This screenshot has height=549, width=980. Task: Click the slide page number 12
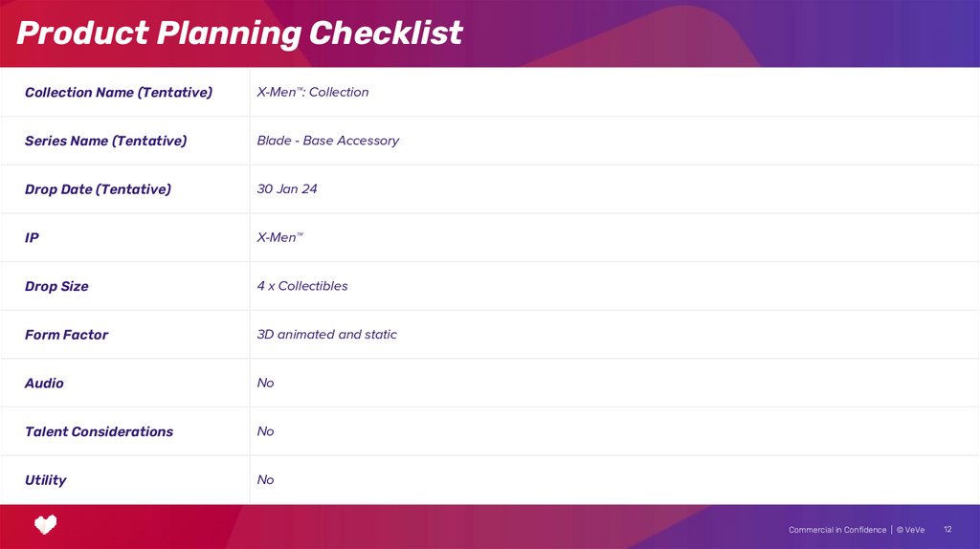click(x=947, y=529)
